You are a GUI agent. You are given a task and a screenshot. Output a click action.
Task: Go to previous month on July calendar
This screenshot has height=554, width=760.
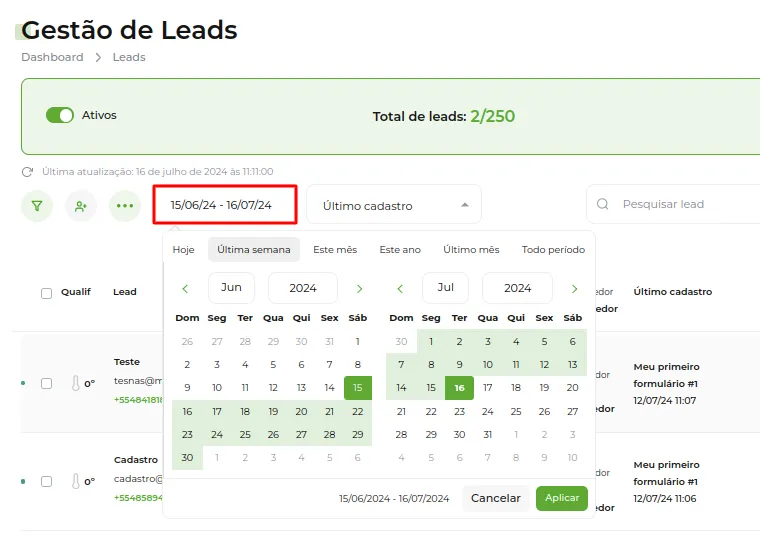400,289
